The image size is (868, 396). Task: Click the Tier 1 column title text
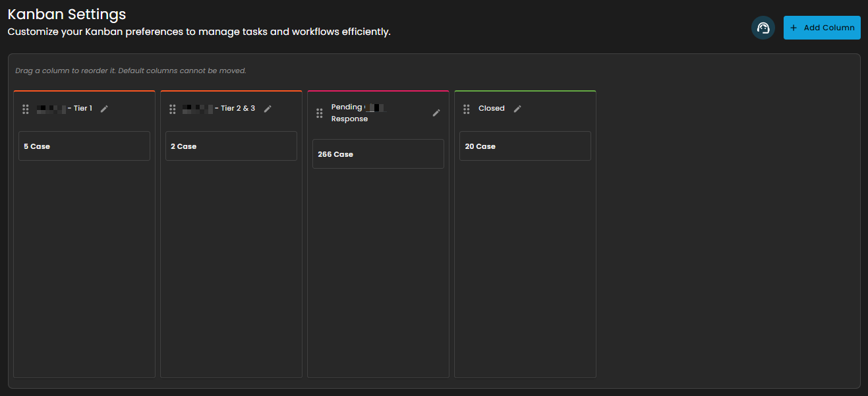coord(65,109)
